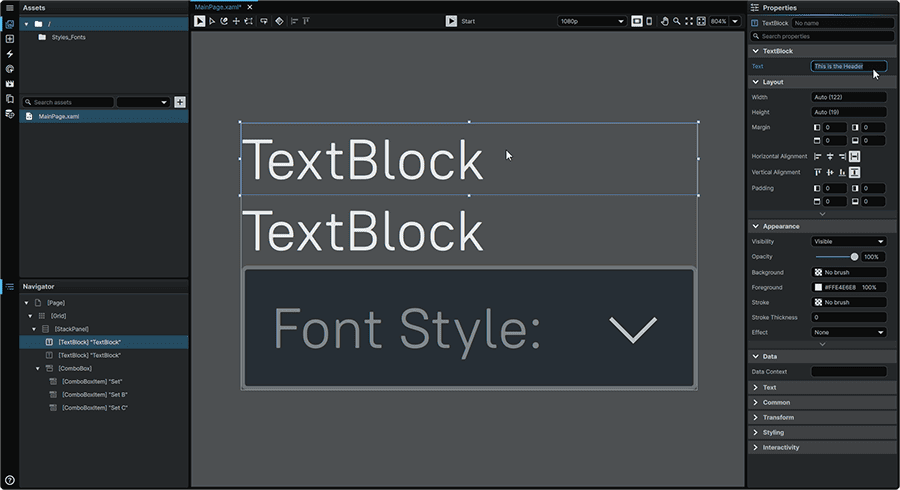Switch to the MainPage.xaml tab
Screen dimensions: 900x490
coord(218,7)
